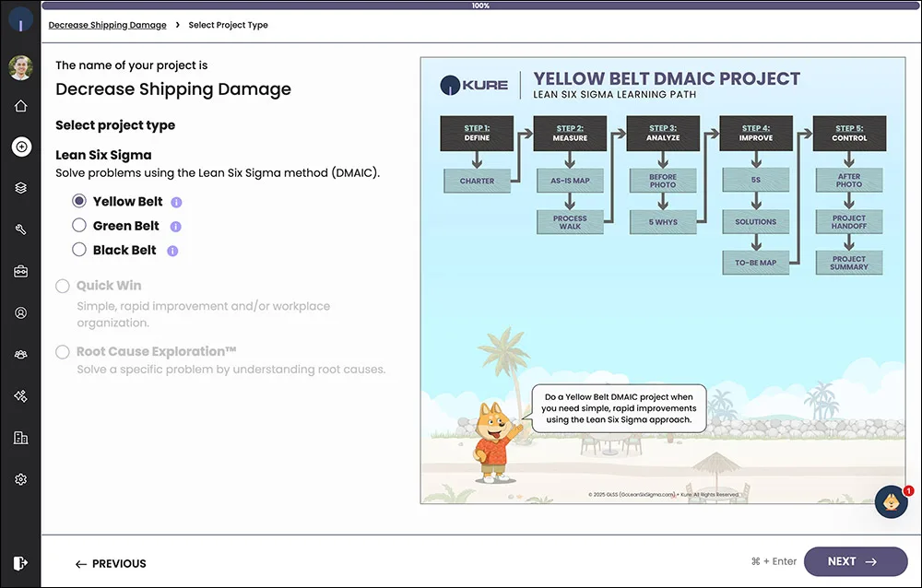Select the Root Cause Exploration option
Viewport: 922px width, 588px height.
[x=63, y=352]
